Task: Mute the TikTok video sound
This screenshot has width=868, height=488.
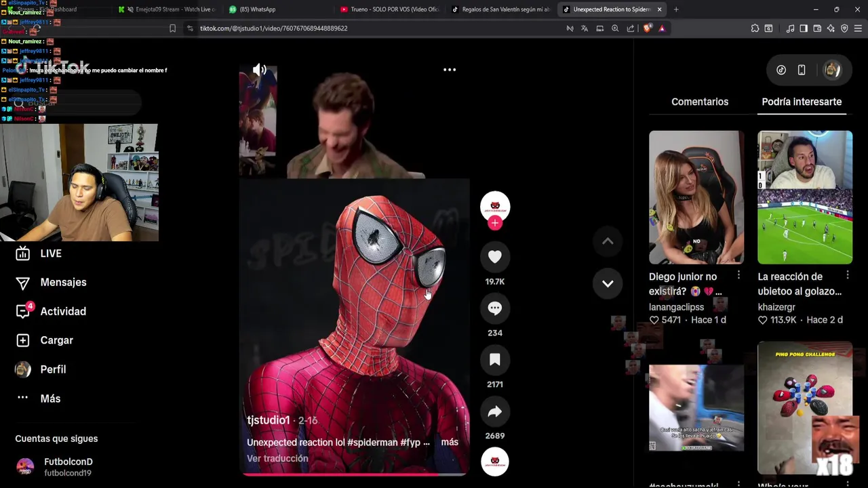Action: coord(260,70)
